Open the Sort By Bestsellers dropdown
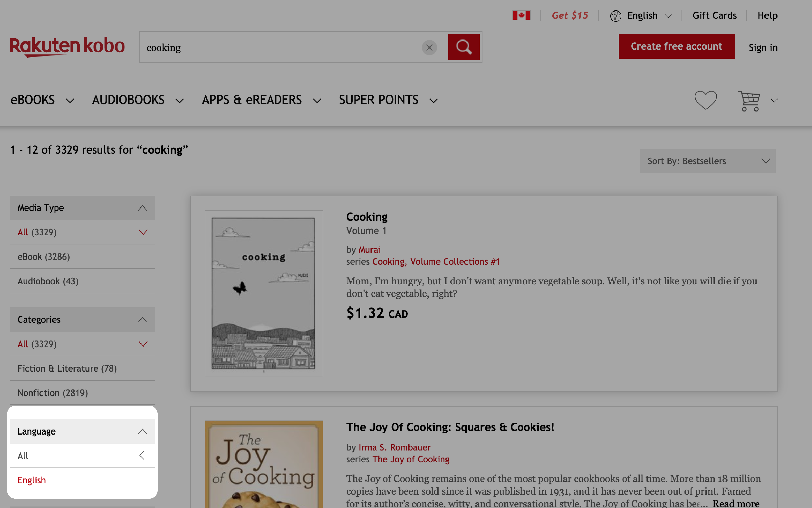Viewport: 812px width, 508px height. point(707,161)
